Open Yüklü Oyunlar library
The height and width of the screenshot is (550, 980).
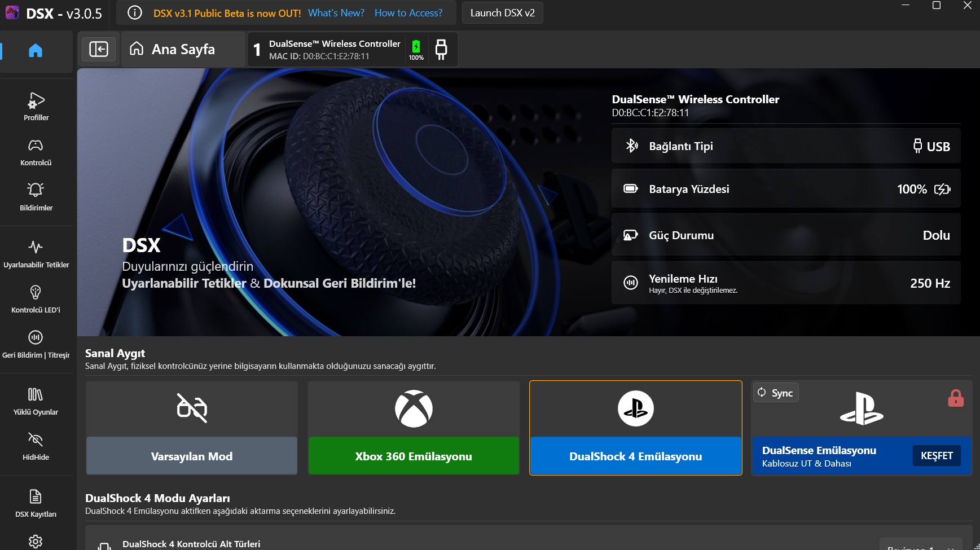click(36, 402)
